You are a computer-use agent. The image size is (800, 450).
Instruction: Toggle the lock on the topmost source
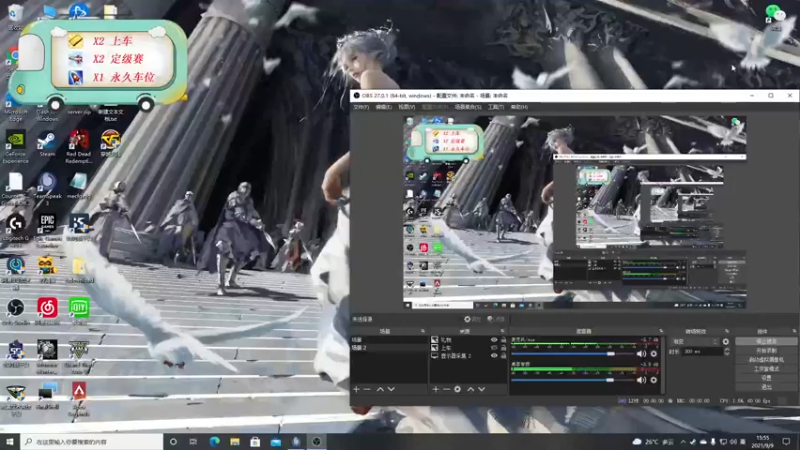click(x=503, y=339)
